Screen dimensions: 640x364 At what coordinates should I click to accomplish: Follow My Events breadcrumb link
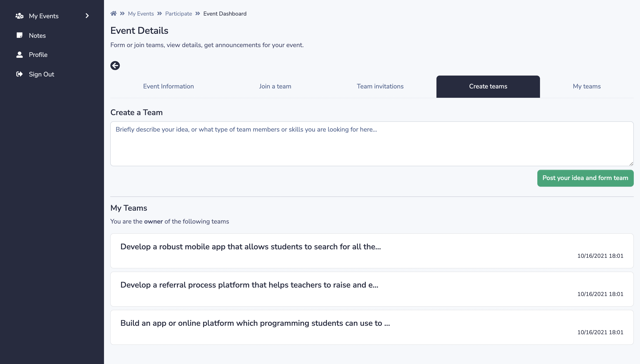click(x=141, y=14)
